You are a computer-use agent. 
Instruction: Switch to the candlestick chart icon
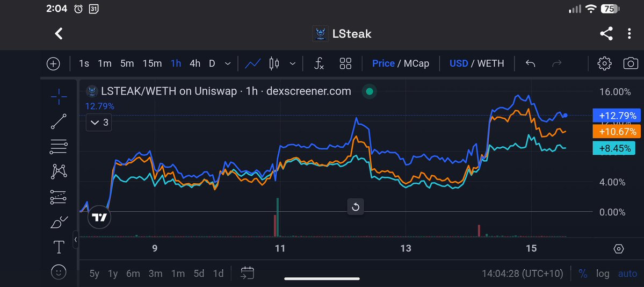click(x=274, y=64)
